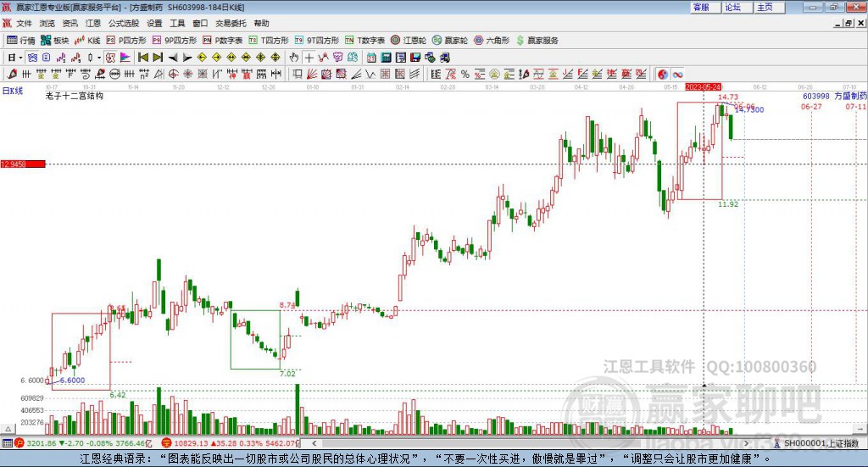Launch the 赢家轮 wheel tool
Screen dimensions: 868x467
pos(450,41)
